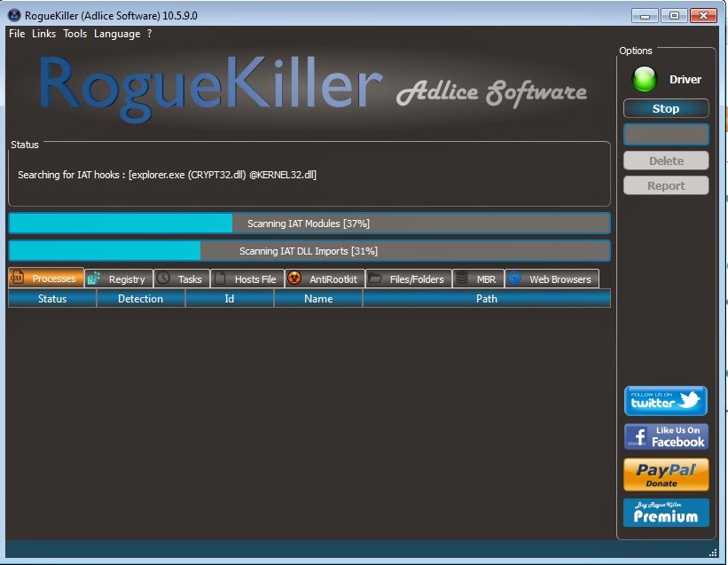Screen dimensions: 728x565
Task: Select the Processes tab
Action: tap(46, 278)
